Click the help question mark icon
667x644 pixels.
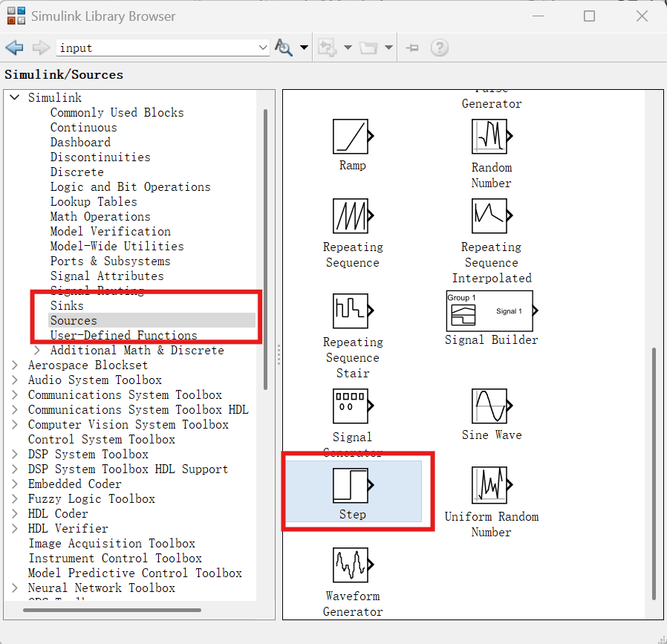pos(440,47)
